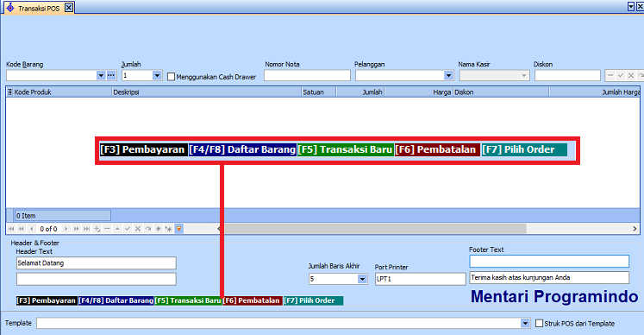This screenshot has width=644, height=335.
Task: Click bottom [F6] Pembatalan button
Action: [253, 300]
